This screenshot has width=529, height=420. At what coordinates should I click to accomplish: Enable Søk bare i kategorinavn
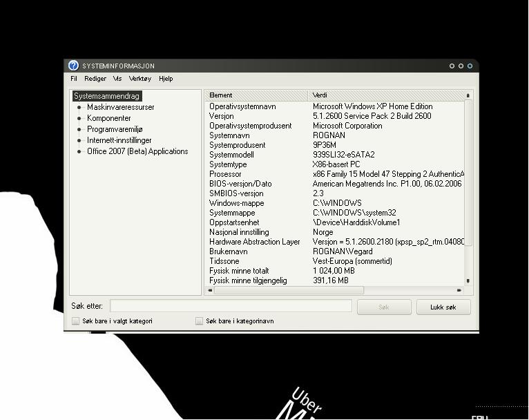(199, 321)
